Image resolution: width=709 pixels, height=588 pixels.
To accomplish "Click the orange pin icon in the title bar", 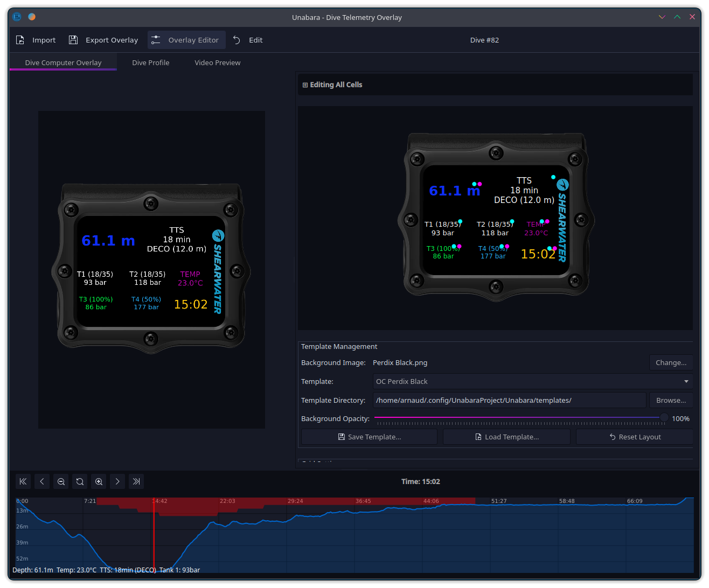I will (x=32, y=17).
